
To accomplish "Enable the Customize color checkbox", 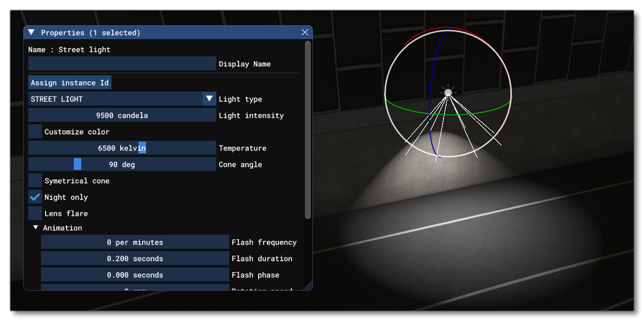I will pyautogui.click(x=35, y=132).
